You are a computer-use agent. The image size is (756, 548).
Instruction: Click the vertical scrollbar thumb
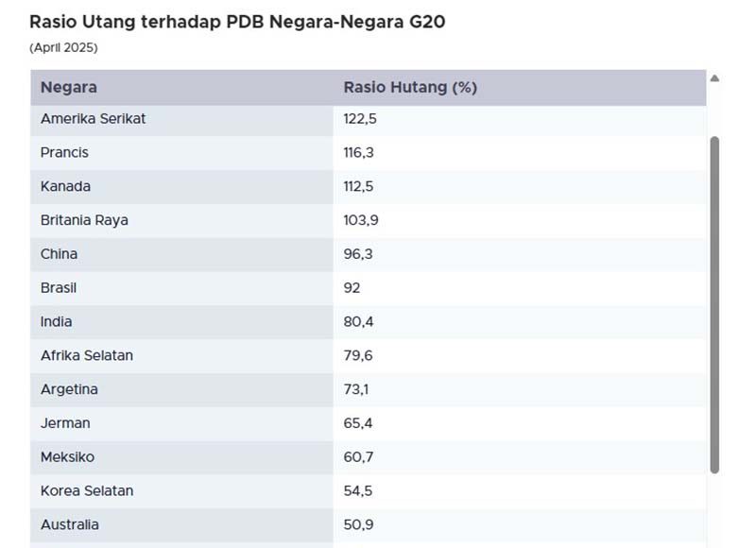pos(714,302)
